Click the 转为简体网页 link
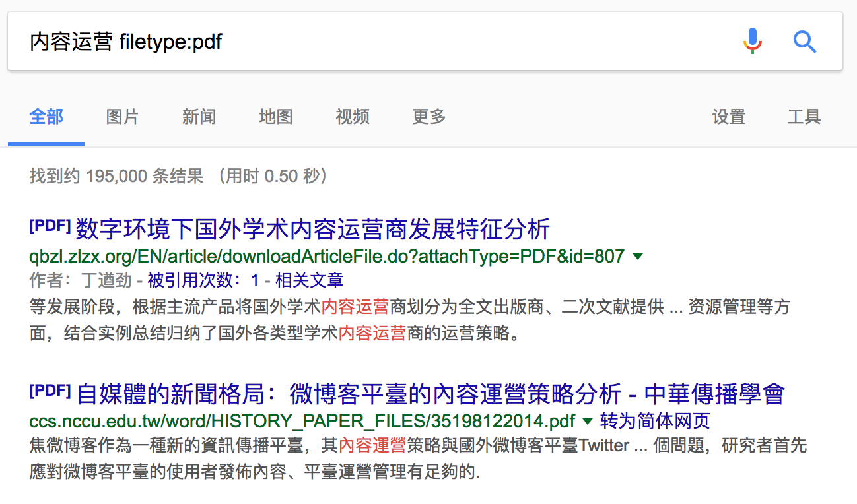Viewport: 857px width, 504px height. coord(655,421)
